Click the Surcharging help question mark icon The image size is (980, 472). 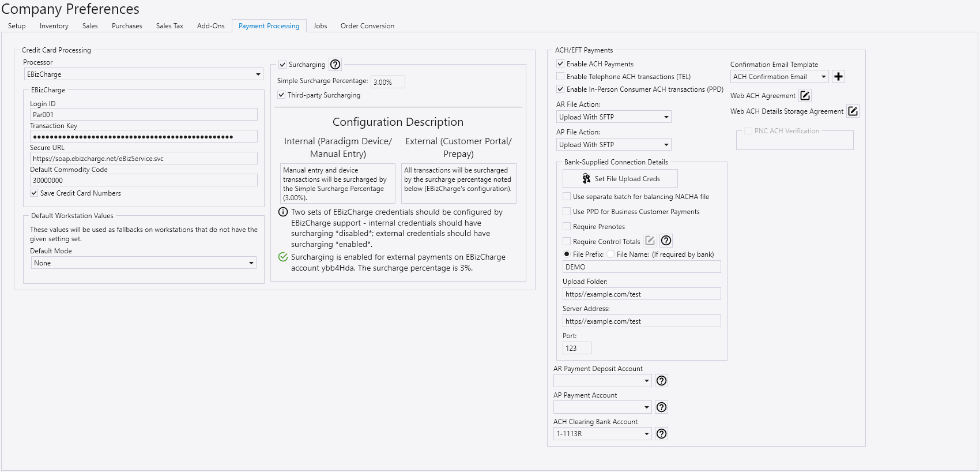tap(336, 65)
